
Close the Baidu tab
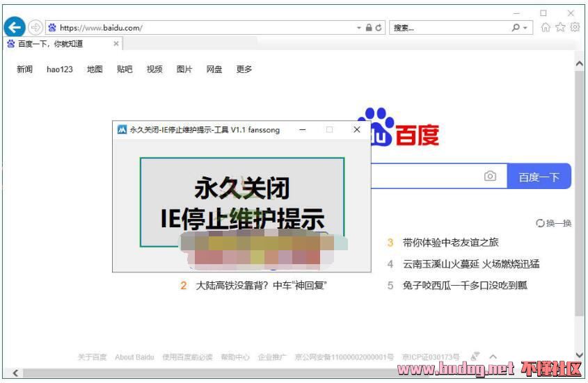116,44
